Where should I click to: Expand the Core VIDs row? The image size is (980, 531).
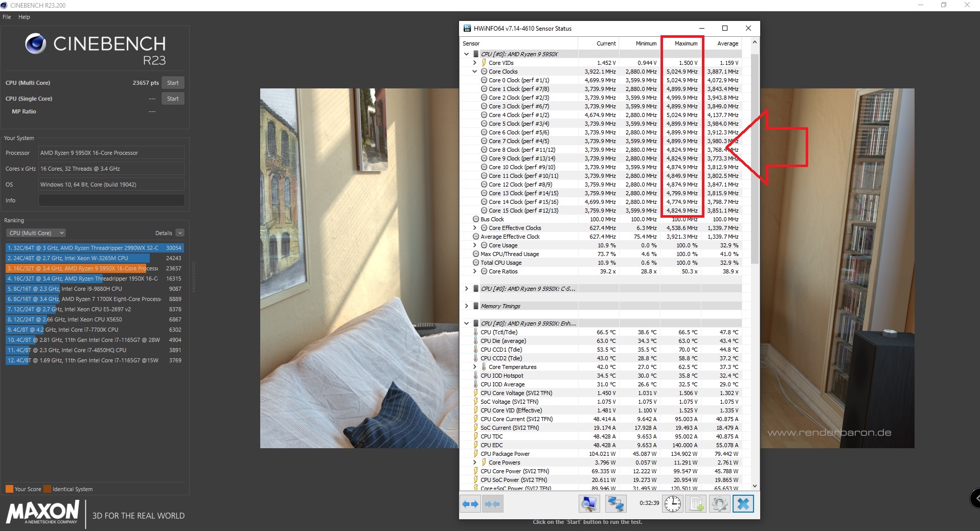click(474, 63)
